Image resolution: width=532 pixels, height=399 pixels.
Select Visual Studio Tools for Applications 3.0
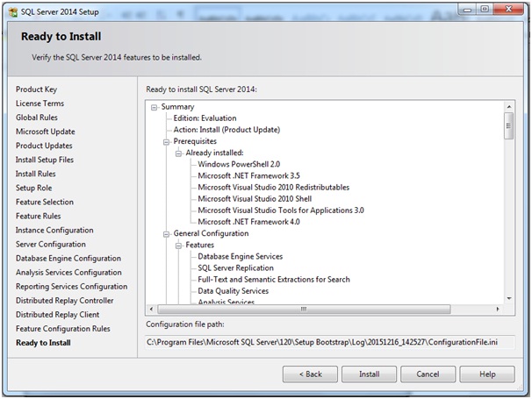pos(281,210)
